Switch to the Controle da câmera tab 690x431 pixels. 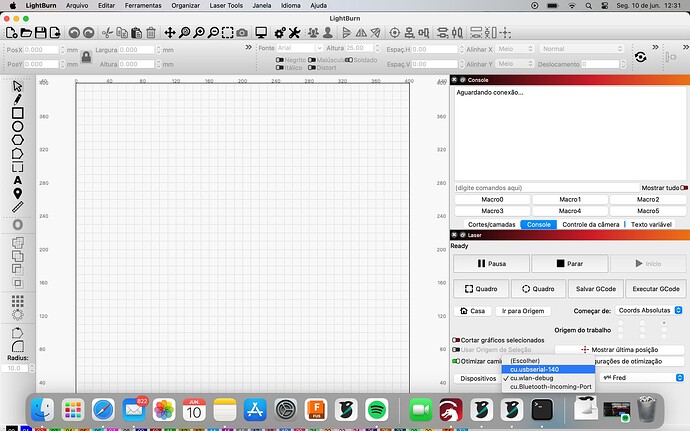click(x=591, y=225)
